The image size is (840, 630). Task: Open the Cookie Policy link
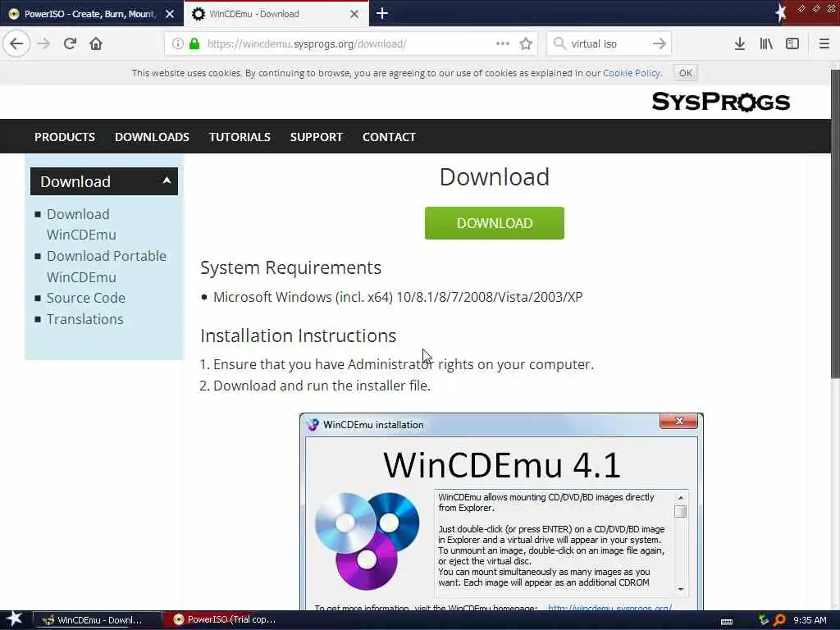632,73
